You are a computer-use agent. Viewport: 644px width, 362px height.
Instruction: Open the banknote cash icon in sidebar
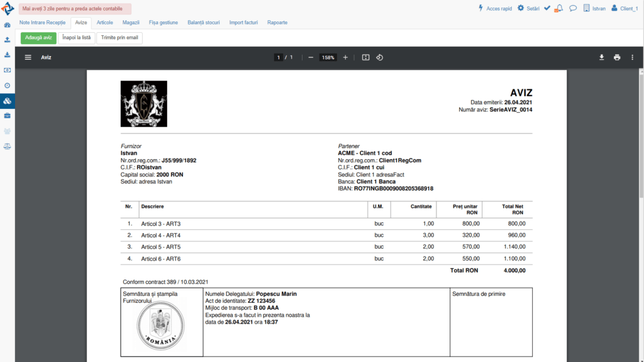point(7,71)
